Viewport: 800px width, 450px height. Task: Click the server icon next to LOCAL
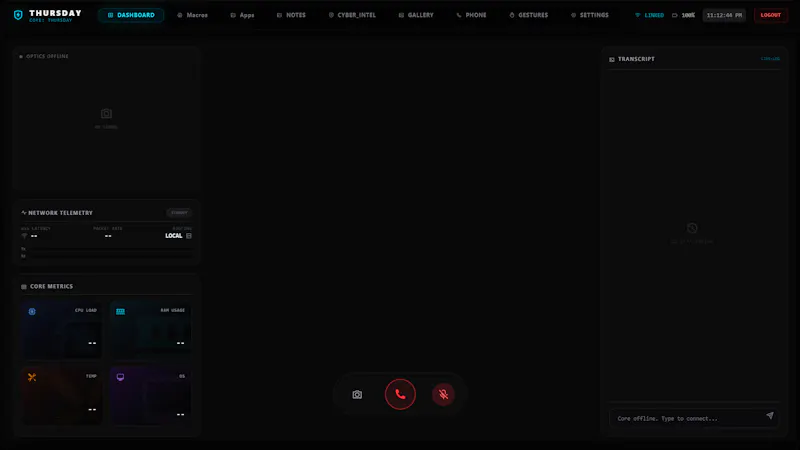pos(189,236)
